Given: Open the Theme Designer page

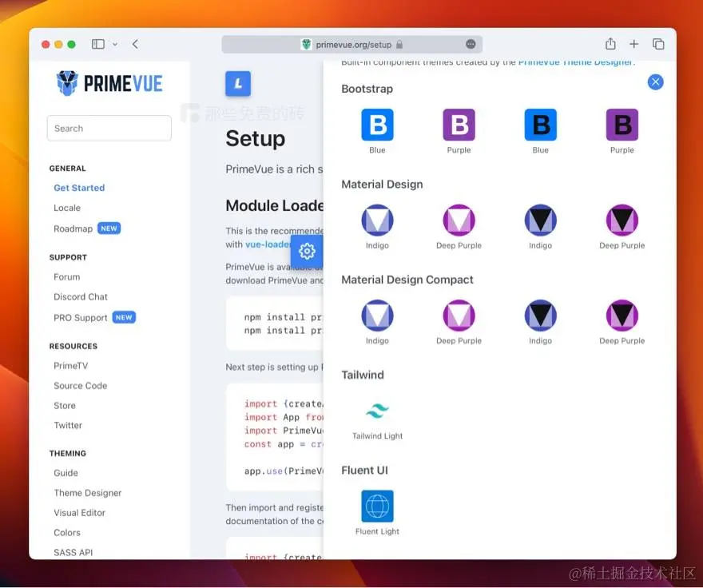Looking at the screenshot, I should pyautogui.click(x=87, y=493).
